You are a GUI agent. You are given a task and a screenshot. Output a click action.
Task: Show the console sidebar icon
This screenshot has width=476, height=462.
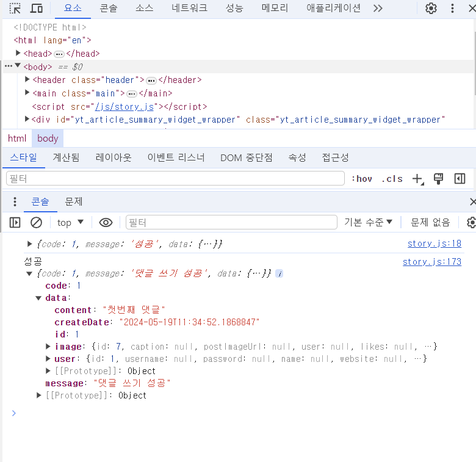click(15, 223)
